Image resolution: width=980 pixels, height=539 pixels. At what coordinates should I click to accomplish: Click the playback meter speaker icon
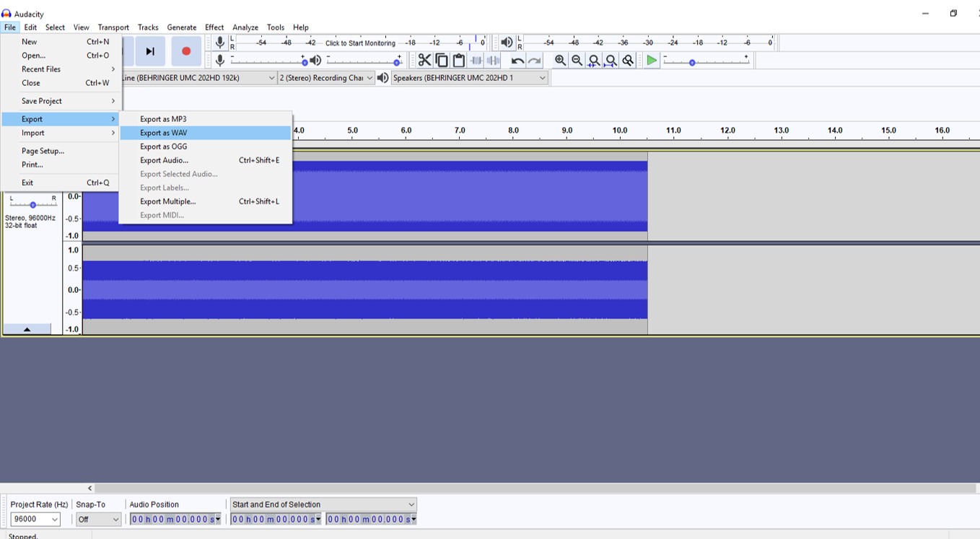point(507,43)
